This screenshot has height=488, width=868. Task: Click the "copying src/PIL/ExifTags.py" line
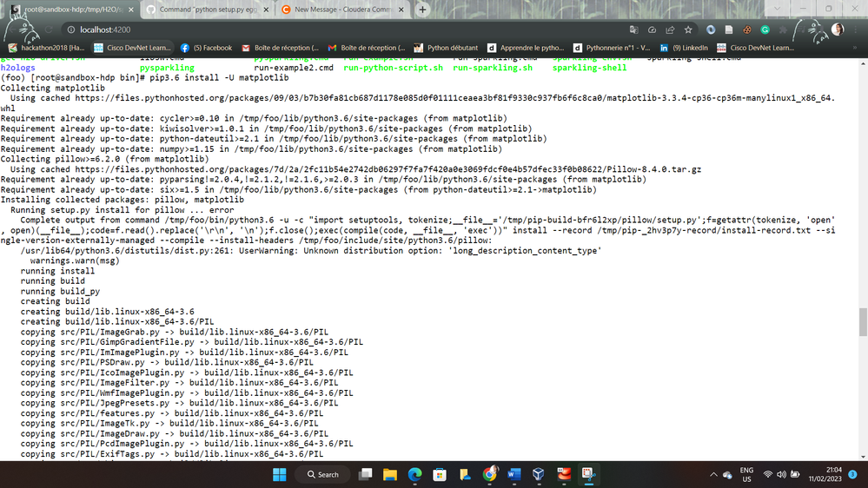pyautogui.click(x=172, y=454)
